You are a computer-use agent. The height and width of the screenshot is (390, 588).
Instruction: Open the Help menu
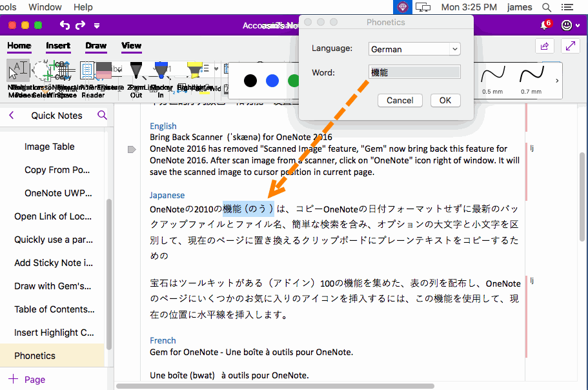pos(83,7)
